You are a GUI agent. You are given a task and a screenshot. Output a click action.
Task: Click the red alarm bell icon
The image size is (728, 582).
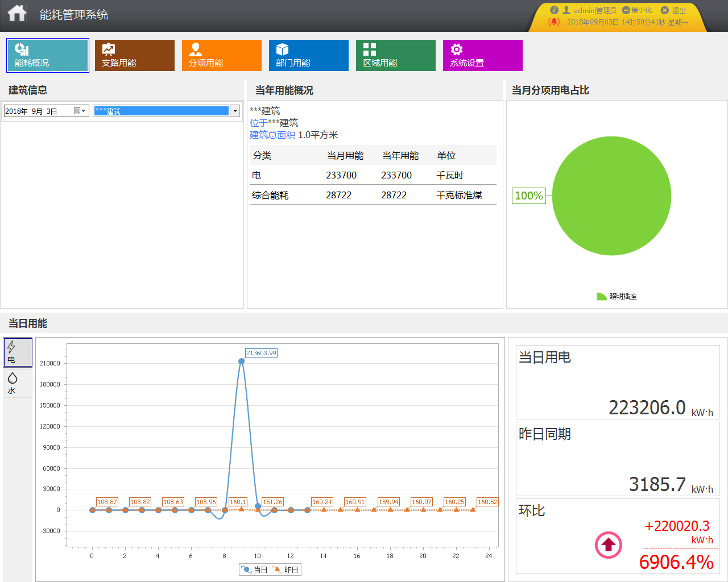(553, 22)
